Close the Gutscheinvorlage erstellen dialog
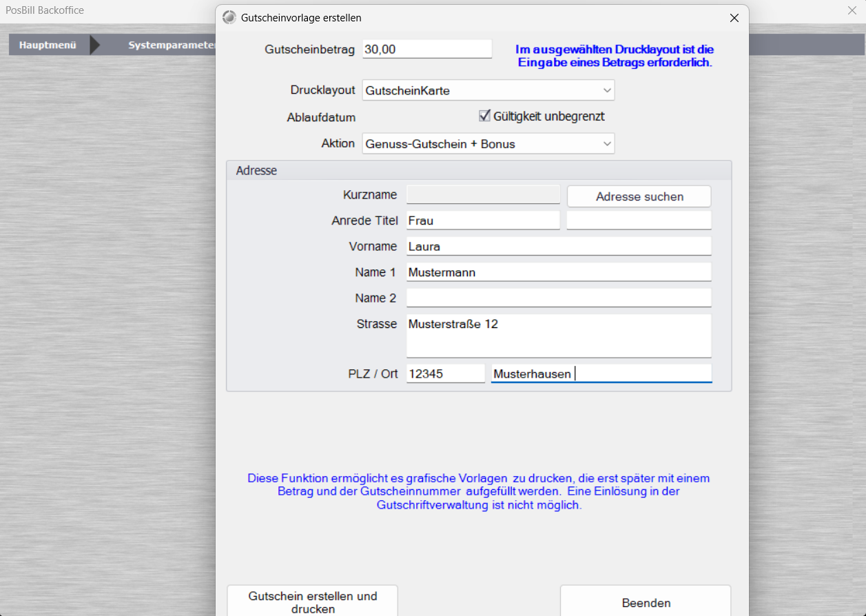This screenshot has width=866, height=616. (734, 18)
